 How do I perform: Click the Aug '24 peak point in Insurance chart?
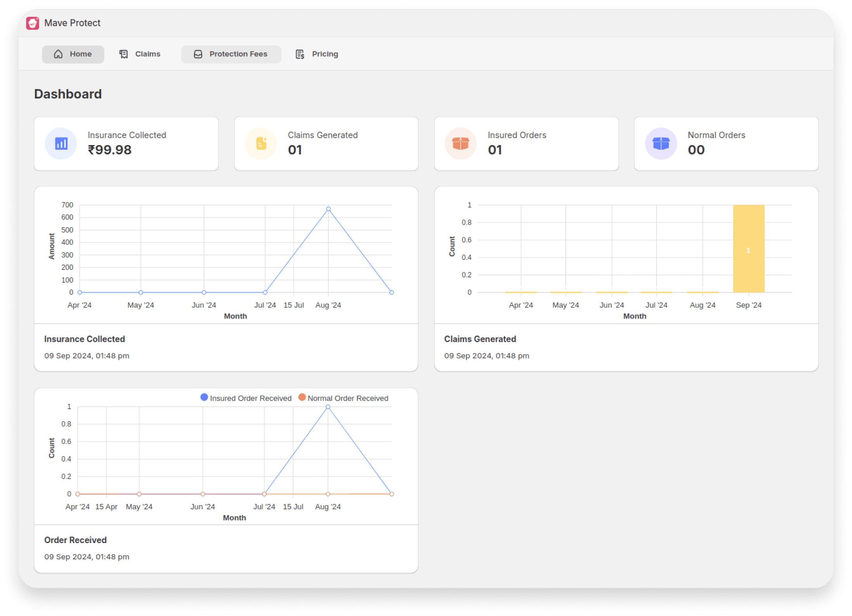click(328, 209)
